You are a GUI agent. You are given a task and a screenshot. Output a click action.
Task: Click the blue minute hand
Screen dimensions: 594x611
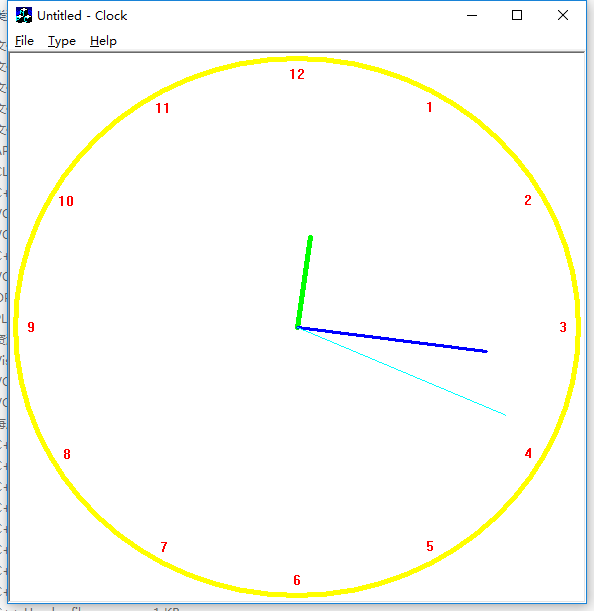[392, 339]
